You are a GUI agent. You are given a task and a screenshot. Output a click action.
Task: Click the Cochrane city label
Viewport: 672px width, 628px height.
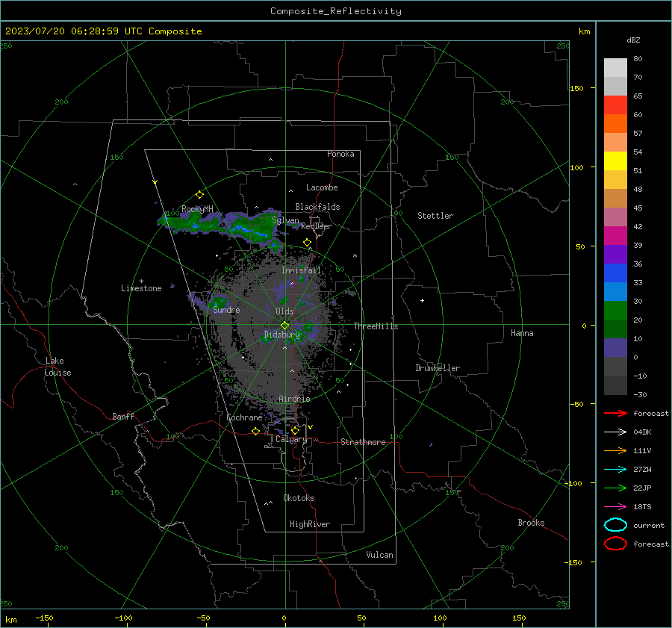pyautogui.click(x=244, y=417)
